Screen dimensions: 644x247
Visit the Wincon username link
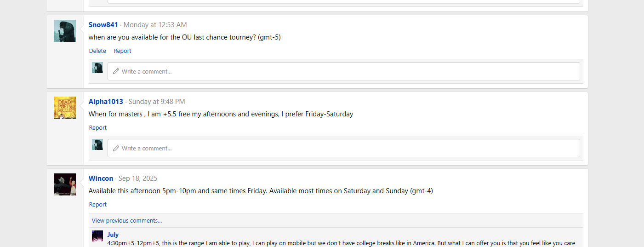101,178
